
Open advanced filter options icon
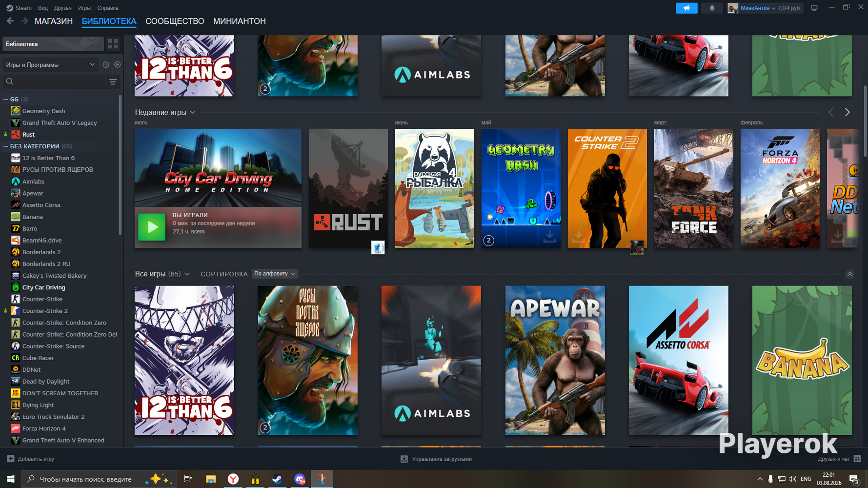coord(113,81)
